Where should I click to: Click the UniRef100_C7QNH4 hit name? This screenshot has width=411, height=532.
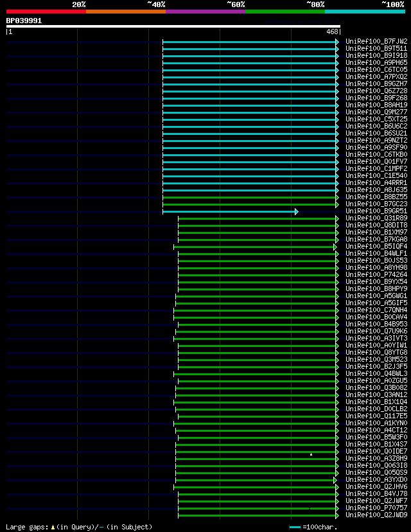(376, 310)
